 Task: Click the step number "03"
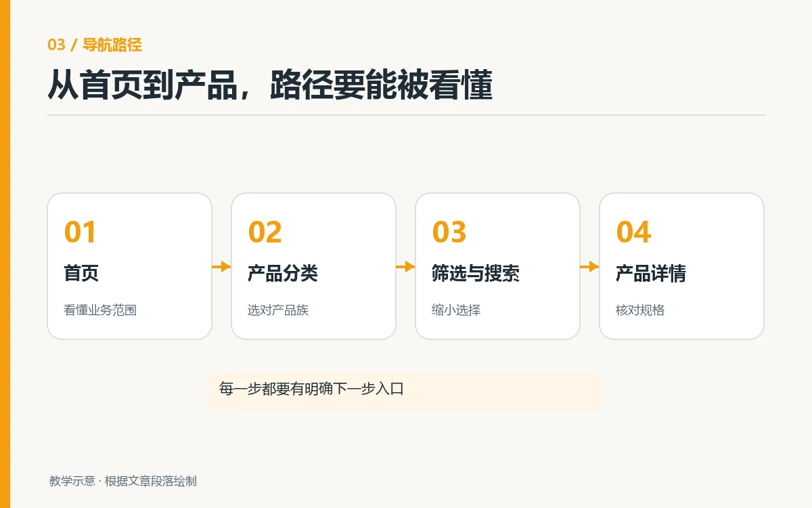449,232
